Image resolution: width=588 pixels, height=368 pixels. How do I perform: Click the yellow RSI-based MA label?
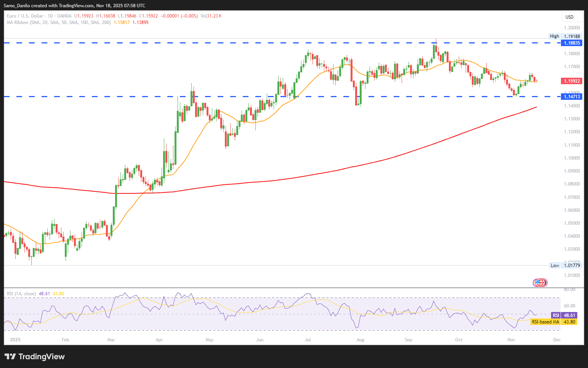point(545,322)
